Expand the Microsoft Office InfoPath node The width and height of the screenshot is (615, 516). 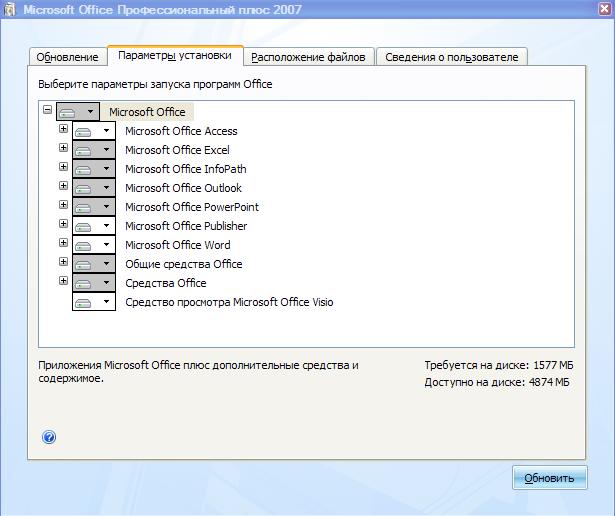pos(63,166)
